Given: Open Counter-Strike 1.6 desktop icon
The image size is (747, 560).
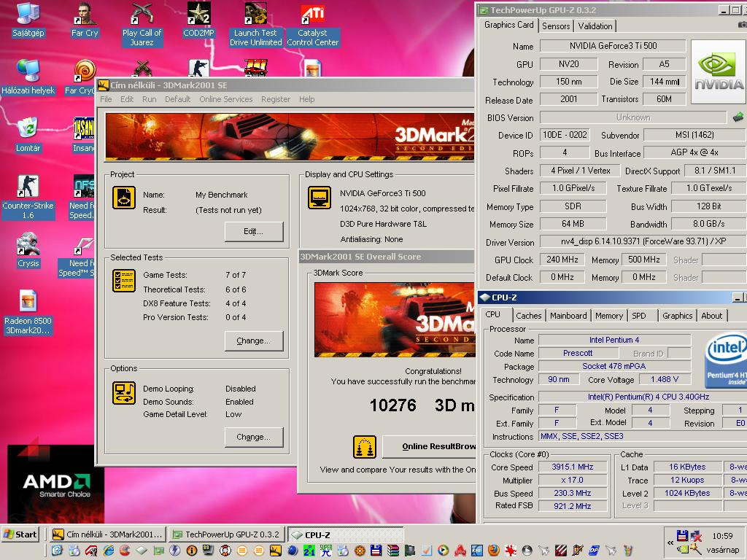Looking at the screenshot, I should coord(28,197).
